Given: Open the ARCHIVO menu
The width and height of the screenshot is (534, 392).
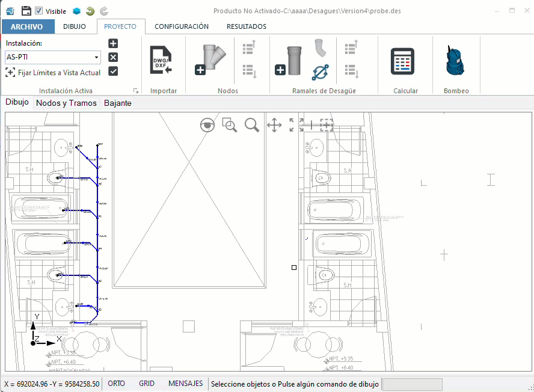Looking at the screenshot, I should click(28, 26).
